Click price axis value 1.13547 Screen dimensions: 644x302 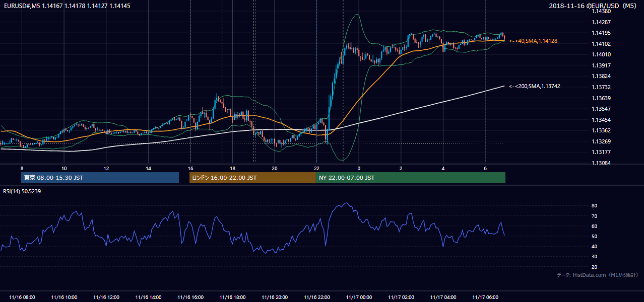(x=601, y=109)
